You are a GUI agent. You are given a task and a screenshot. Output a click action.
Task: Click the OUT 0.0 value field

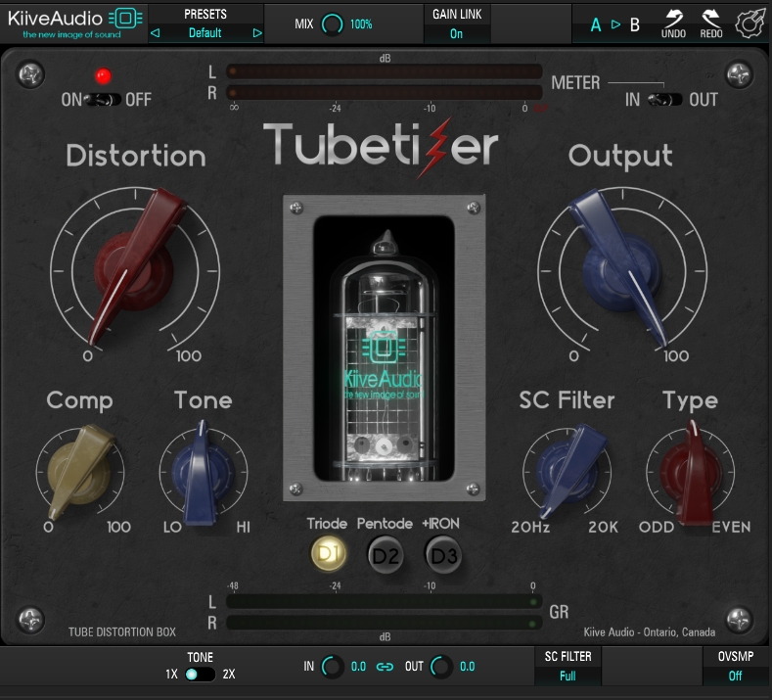coord(468,667)
